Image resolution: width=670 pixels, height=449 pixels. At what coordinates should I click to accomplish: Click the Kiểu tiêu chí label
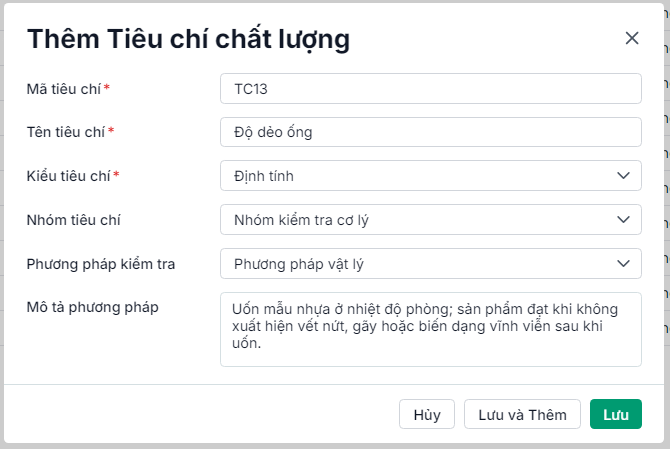[68, 176]
